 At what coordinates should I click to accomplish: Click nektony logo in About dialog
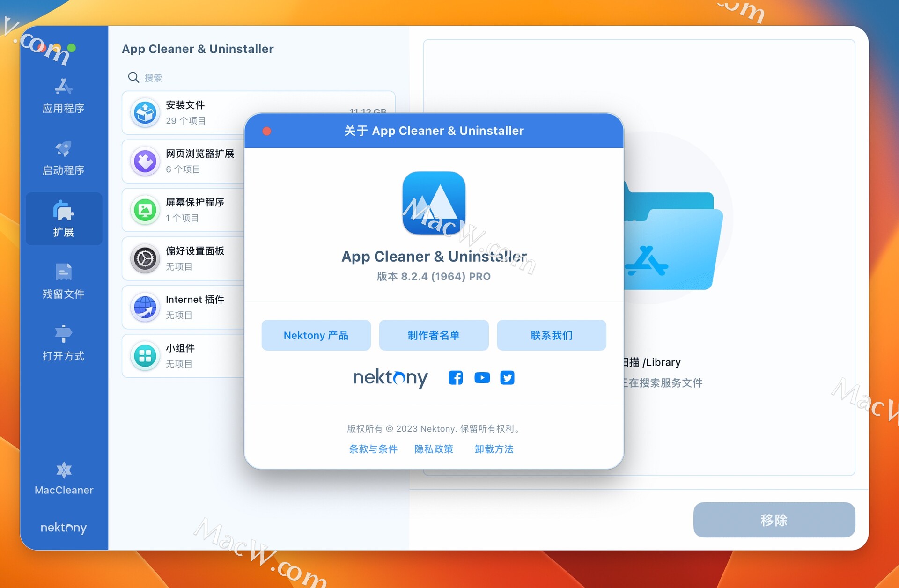(390, 378)
